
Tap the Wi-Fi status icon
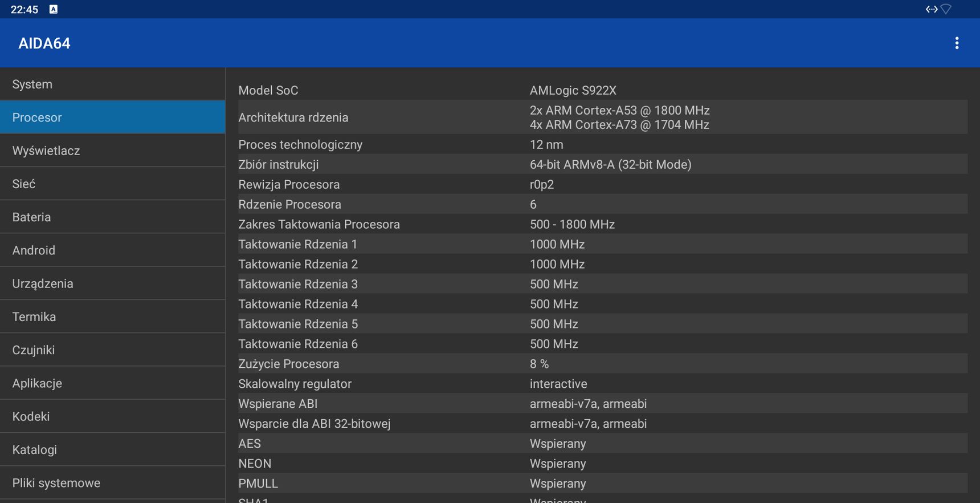pyautogui.click(x=946, y=9)
